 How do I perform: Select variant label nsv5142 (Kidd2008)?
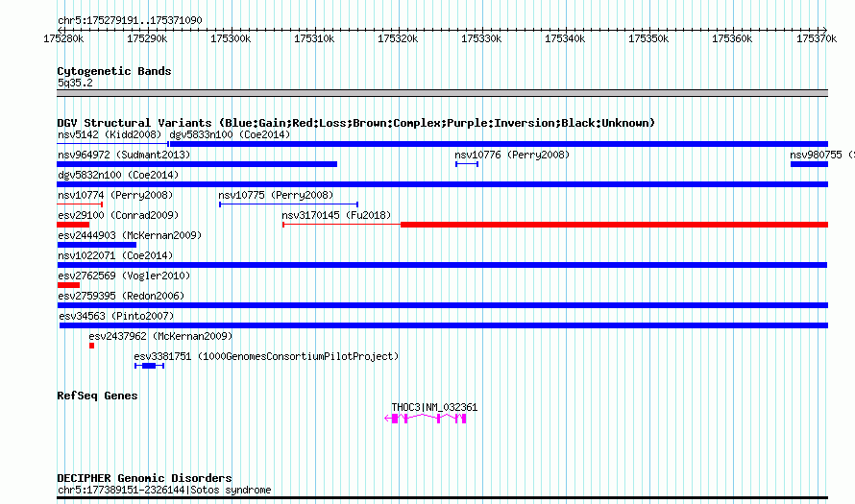[110, 134]
